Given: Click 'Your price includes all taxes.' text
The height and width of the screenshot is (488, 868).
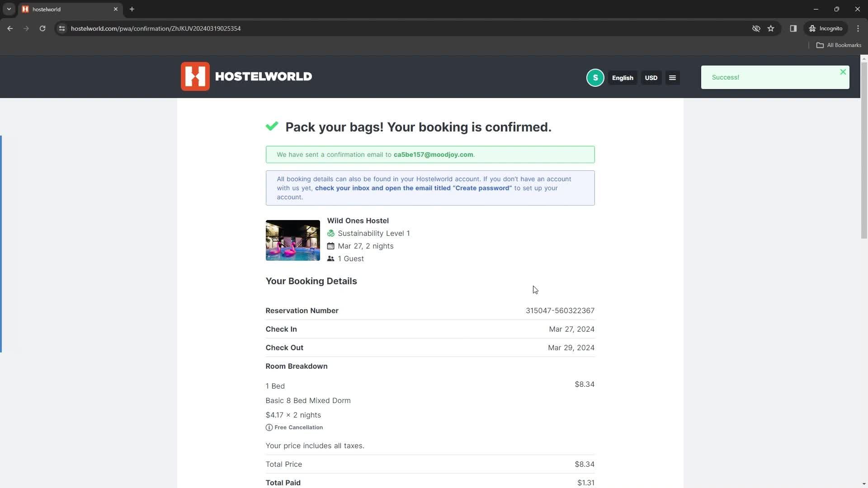Looking at the screenshot, I should [x=315, y=446].
